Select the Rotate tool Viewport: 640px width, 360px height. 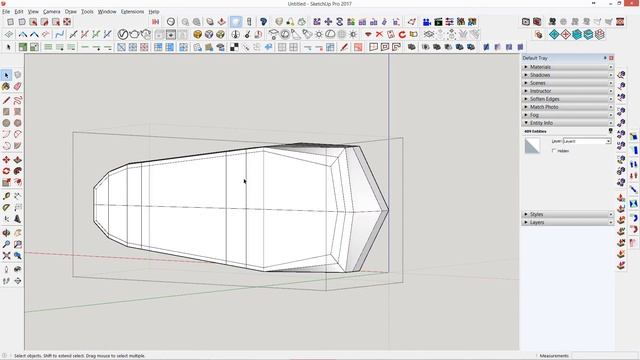click(6, 171)
